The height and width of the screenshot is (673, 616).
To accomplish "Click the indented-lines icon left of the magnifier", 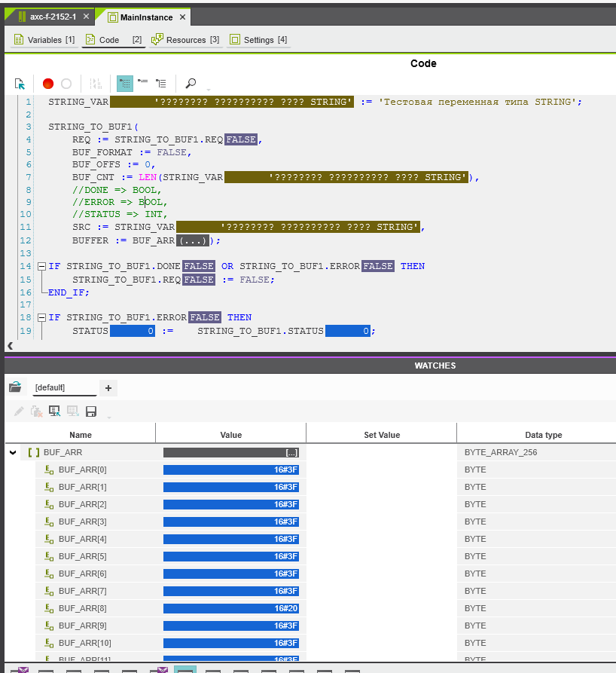I will pyautogui.click(x=160, y=84).
